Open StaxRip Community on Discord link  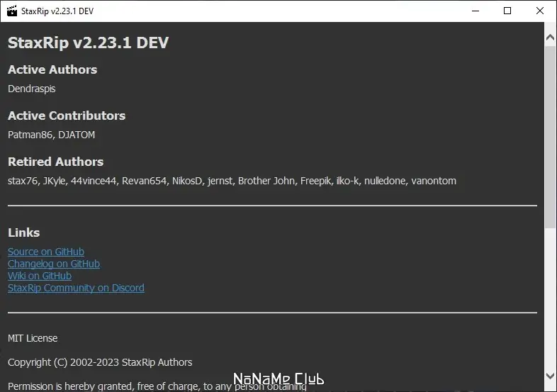[76, 288]
